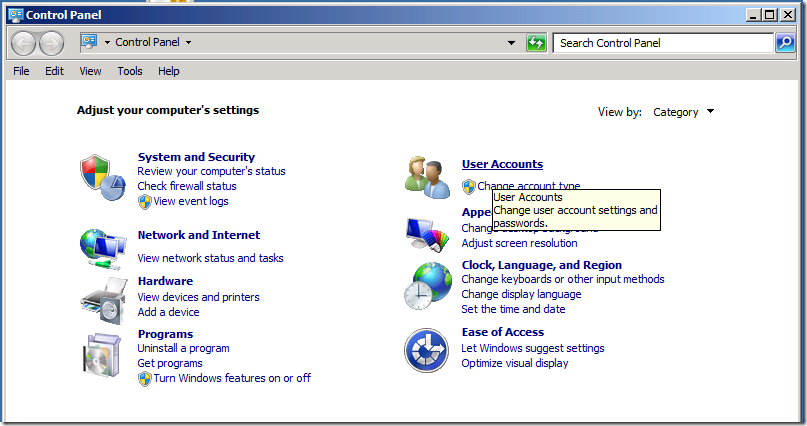This screenshot has height=426, width=807.
Task: Expand arrow before Control Panel breadcrumb
Action: (x=107, y=42)
